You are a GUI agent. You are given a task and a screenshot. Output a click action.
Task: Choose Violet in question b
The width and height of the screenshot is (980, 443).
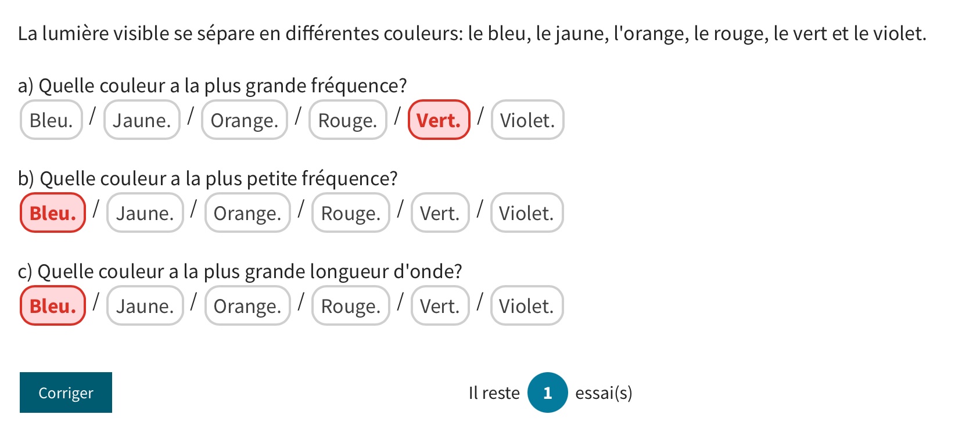527,213
